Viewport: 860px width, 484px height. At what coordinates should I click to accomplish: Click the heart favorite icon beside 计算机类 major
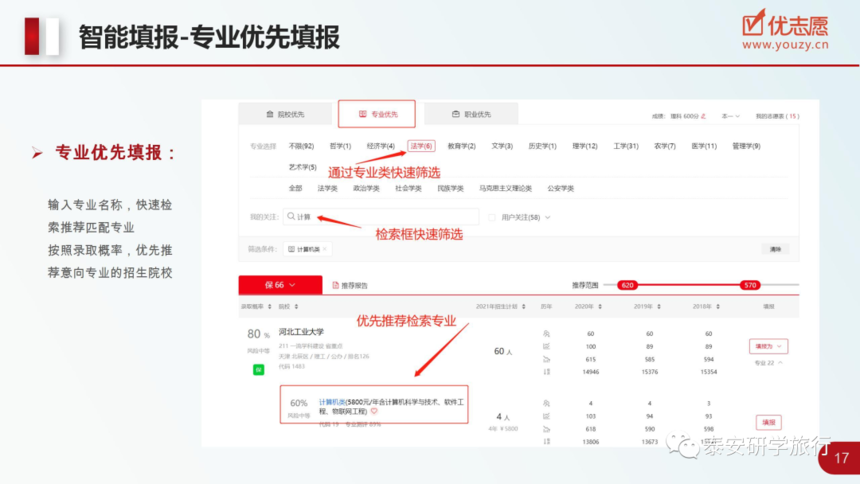(374, 411)
